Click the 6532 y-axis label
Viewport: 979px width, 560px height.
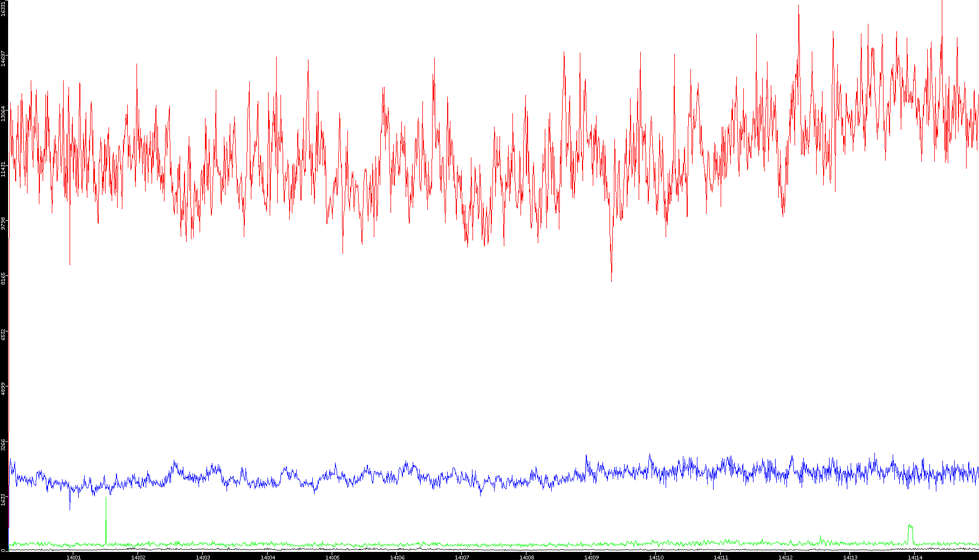[4, 334]
